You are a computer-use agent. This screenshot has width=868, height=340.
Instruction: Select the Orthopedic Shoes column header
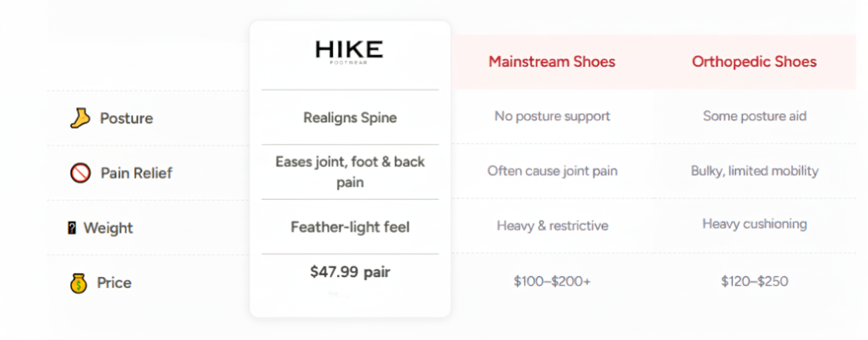pos(754,62)
